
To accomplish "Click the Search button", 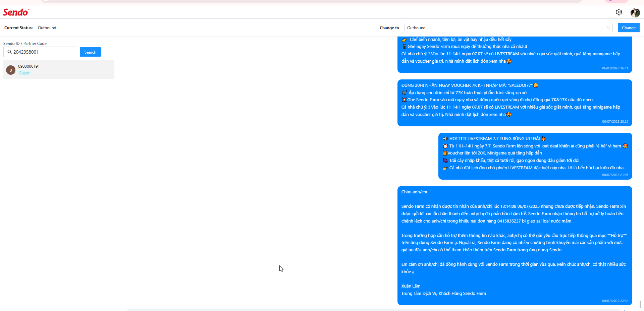I will click(x=90, y=52).
